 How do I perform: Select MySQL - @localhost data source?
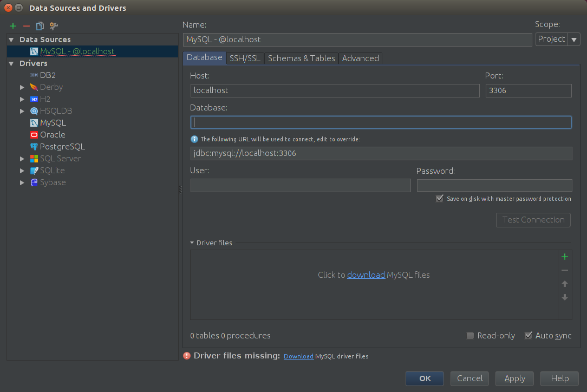click(x=77, y=51)
